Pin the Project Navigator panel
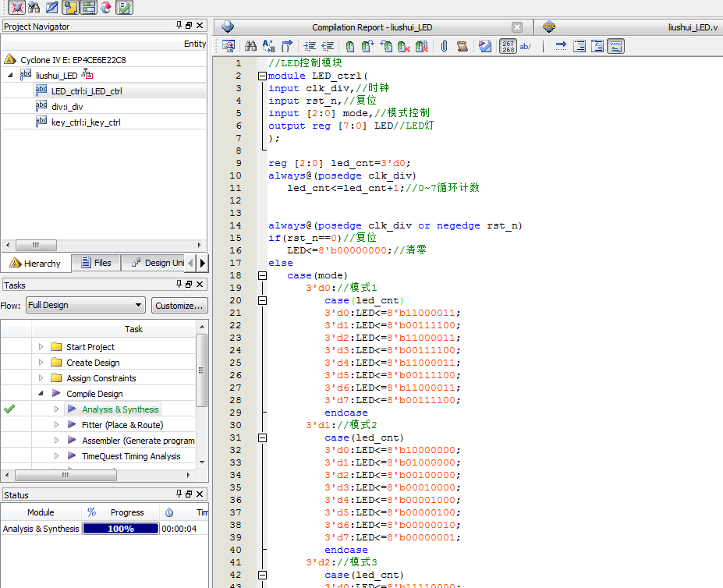 (x=179, y=26)
